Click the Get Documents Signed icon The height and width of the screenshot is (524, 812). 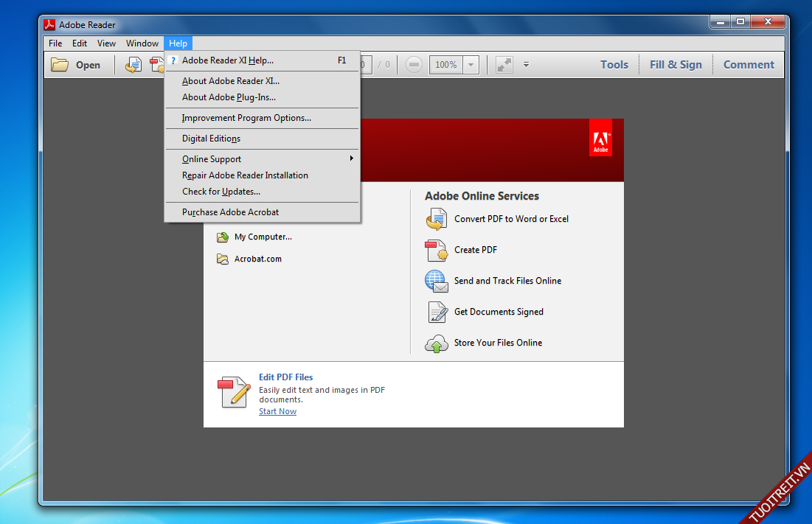point(437,312)
